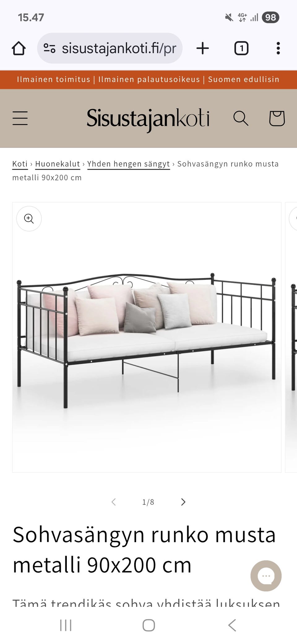The height and width of the screenshot is (644, 297).
Task: Open a new browser tab with plus icon
Action: pos(203,48)
